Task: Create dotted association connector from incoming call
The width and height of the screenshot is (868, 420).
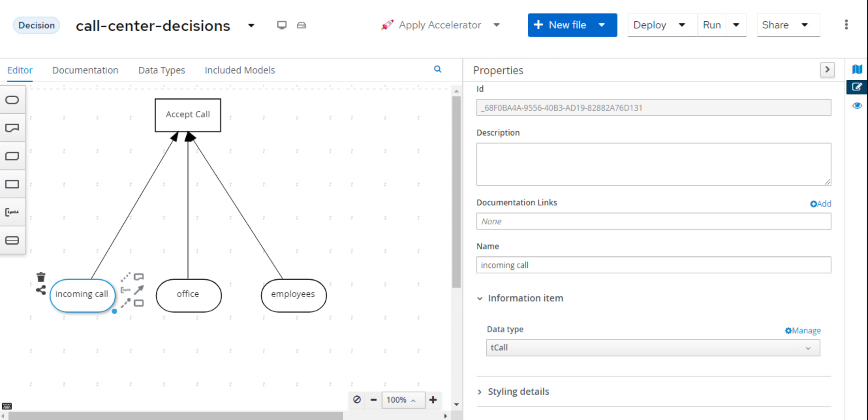Action: tap(125, 277)
